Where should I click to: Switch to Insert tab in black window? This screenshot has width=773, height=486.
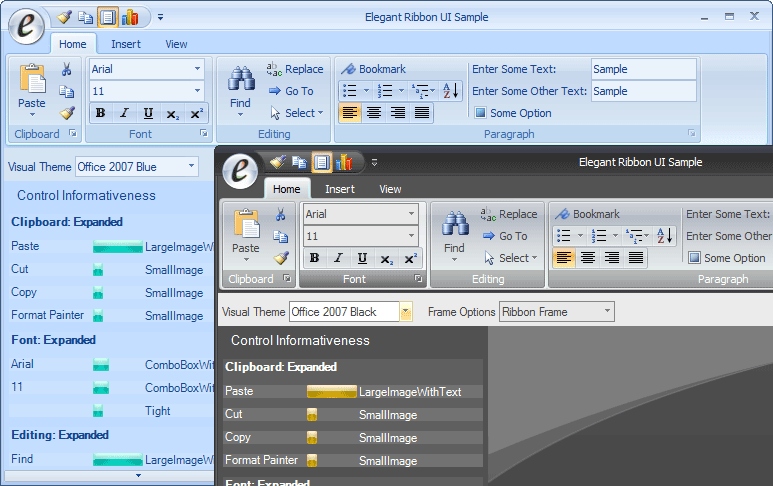tap(340, 189)
